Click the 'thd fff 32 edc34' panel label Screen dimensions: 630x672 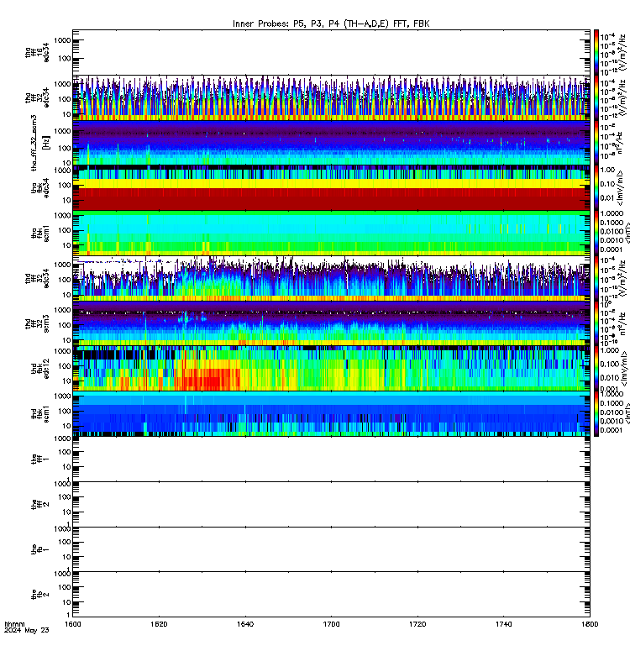37,279
